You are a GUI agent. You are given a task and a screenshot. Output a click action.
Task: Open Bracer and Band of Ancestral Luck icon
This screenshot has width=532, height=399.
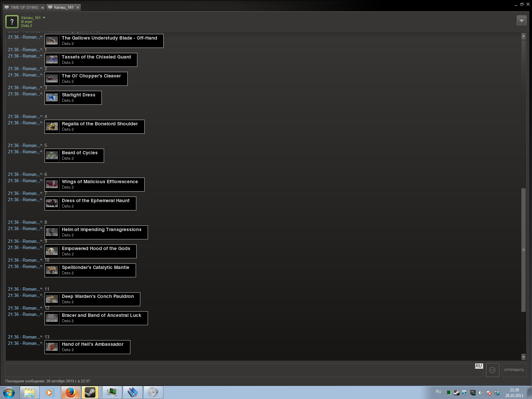[52, 318]
